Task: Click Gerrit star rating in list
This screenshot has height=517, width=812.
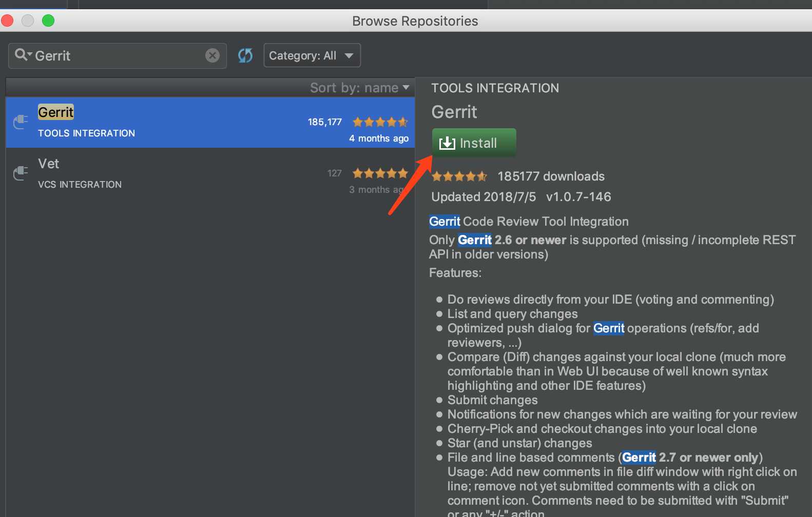Action: click(380, 122)
